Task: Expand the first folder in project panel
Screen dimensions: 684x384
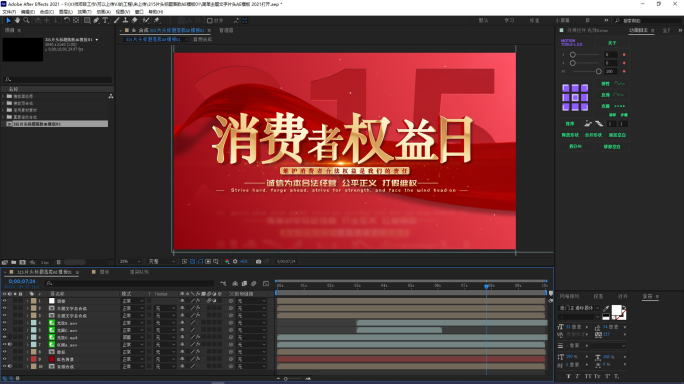Action: click(3, 96)
